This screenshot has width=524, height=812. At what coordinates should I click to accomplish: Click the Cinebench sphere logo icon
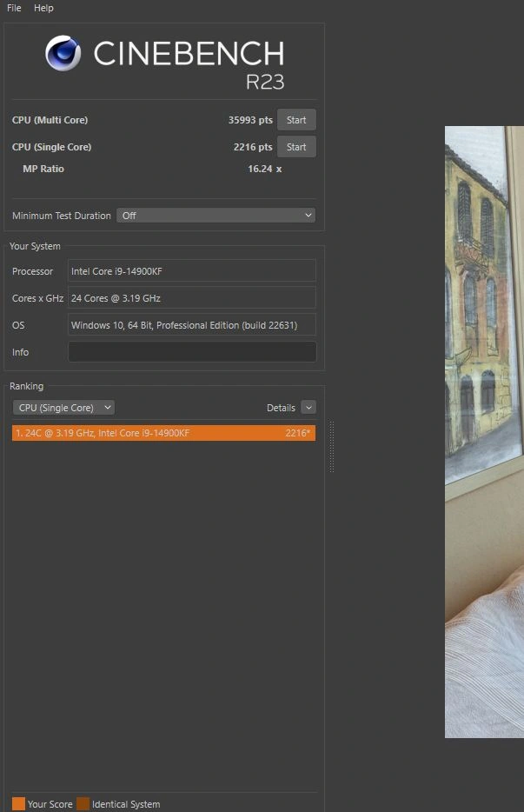[x=63, y=54]
